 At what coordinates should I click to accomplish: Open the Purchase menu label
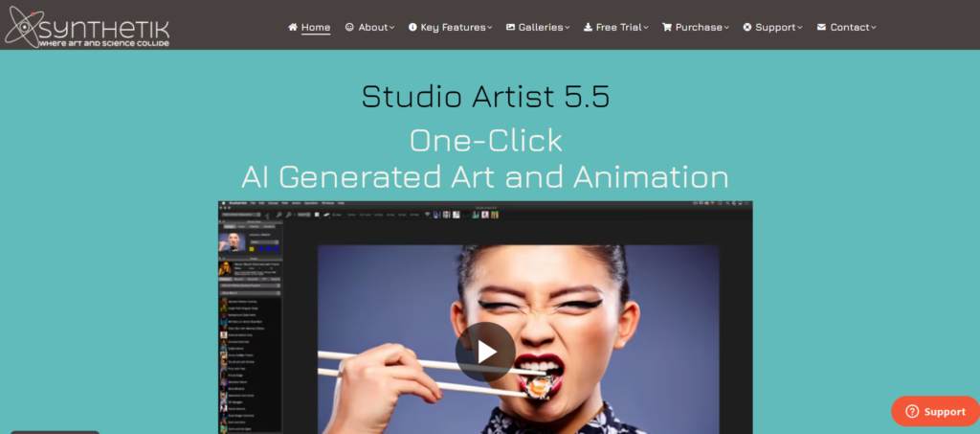click(699, 27)
